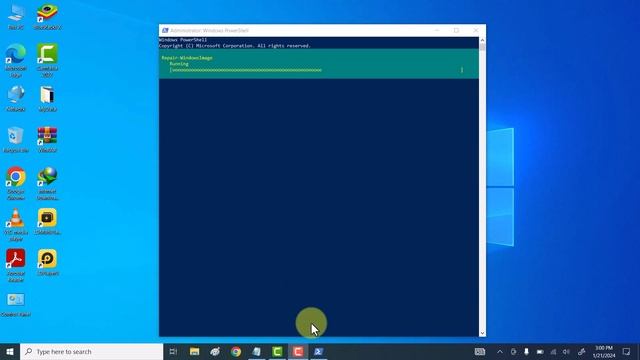
Task: Show hidden system tray icons
Action: (x=500, y=351)
